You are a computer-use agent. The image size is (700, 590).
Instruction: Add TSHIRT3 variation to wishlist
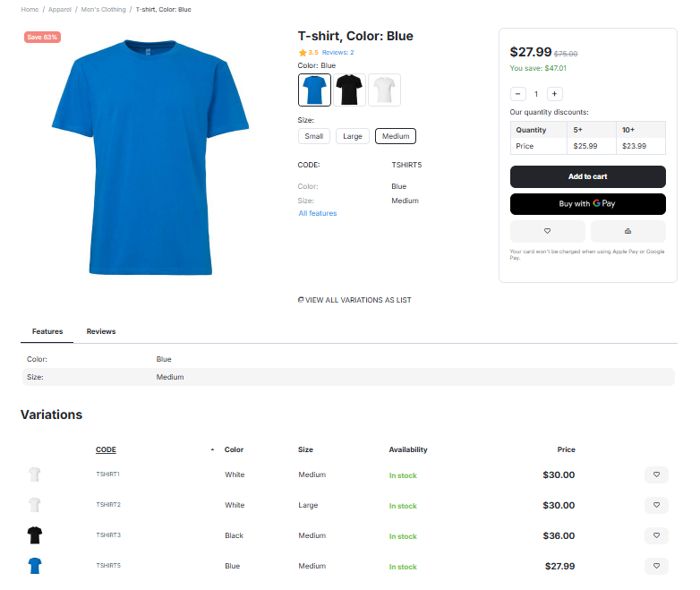pos(656,535)
